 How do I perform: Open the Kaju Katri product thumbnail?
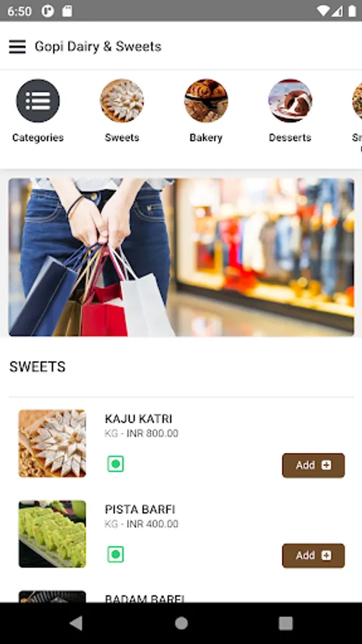tap(52, 444)
